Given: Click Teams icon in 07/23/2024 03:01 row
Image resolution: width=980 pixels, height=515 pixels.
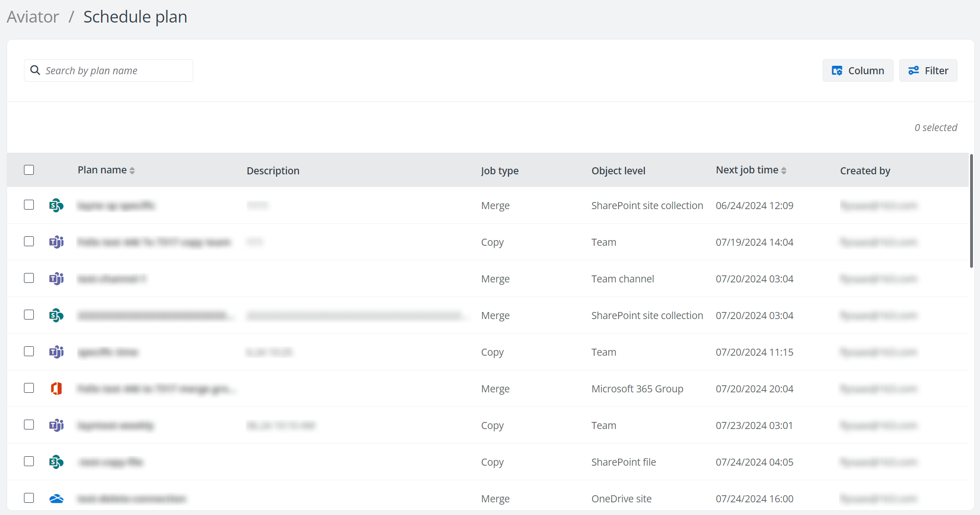Looking at the screenshot, I should click(56, 425).
